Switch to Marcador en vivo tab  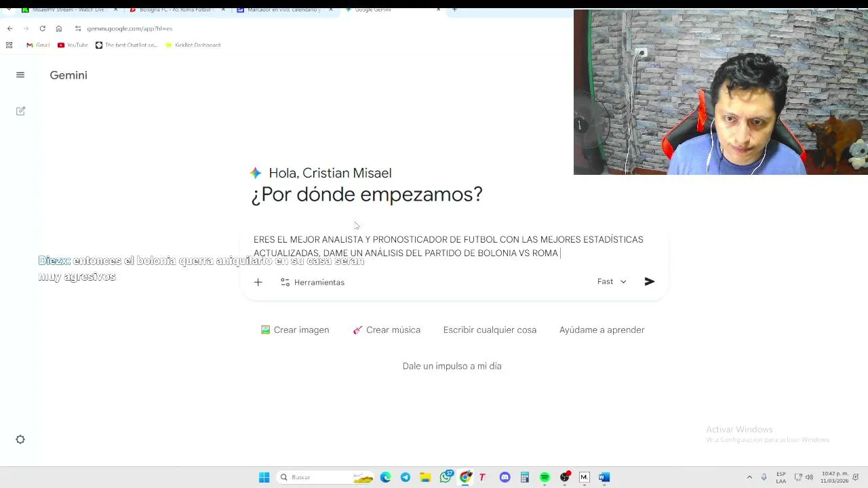[x=285, y=9]
